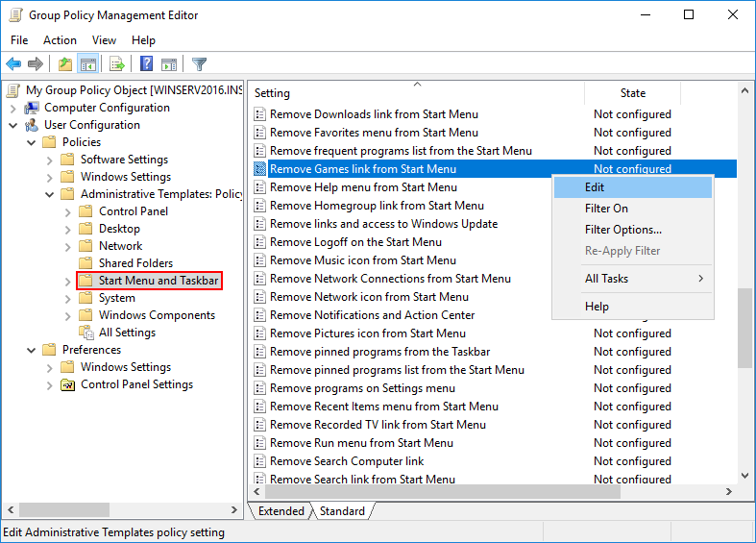Click the Up One Level folder icon
The image size is (756, 543).
click(x=65, y=64)
